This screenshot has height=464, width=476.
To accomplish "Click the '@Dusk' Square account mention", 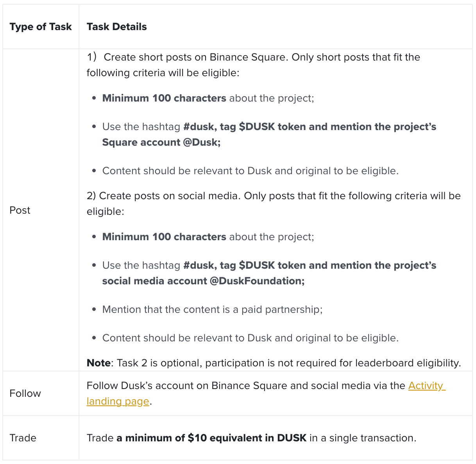I will (202, 142).
